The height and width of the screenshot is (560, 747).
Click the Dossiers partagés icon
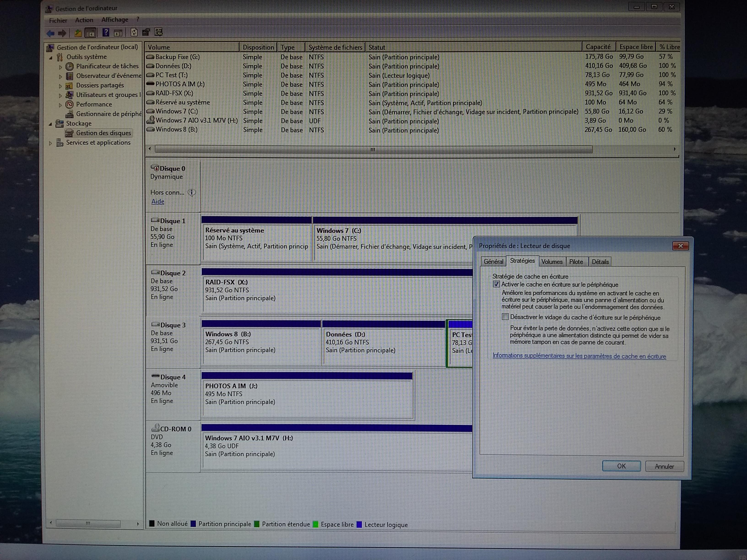(x=69, y=84)
